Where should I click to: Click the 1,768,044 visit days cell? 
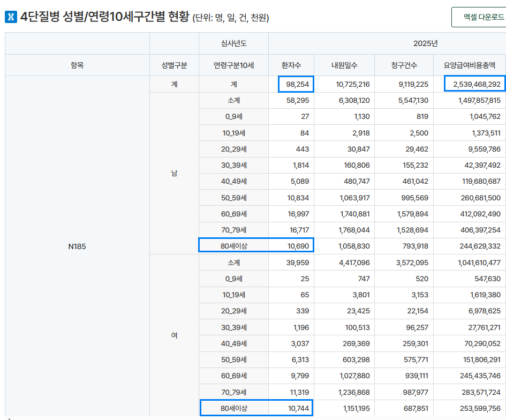tap(344, 230)
